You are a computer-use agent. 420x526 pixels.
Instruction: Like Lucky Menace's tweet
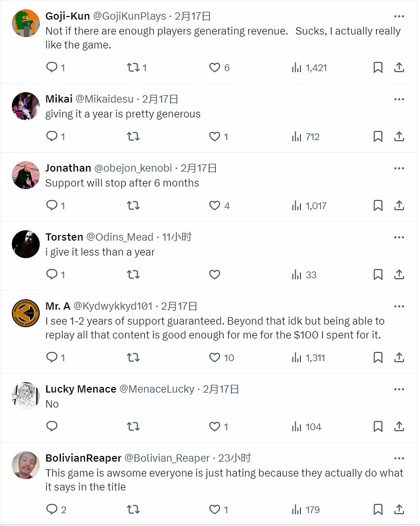pos(215,427)
